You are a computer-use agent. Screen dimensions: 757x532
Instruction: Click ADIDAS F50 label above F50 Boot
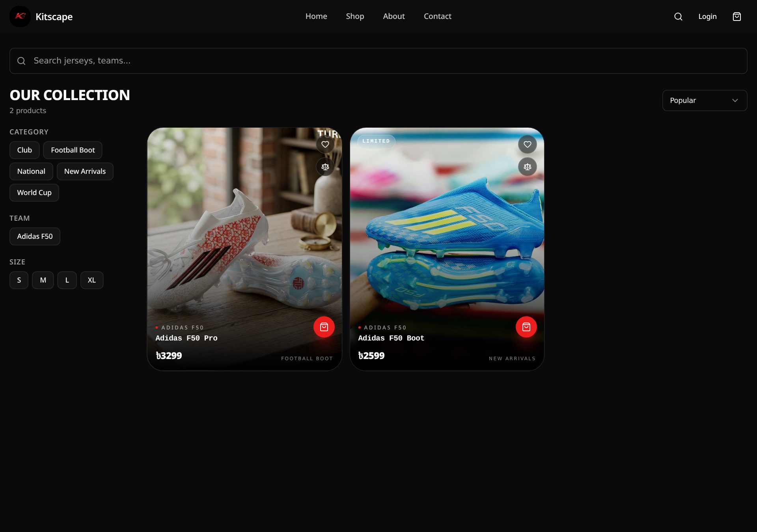click(385, 327)
